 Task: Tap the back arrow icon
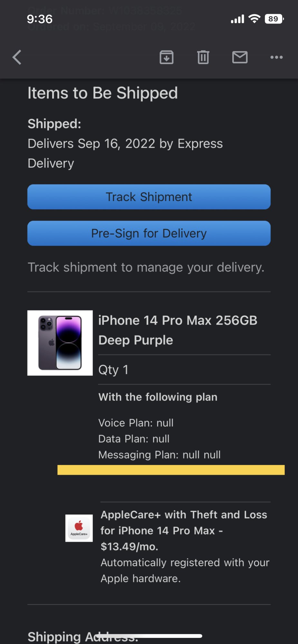pos(17,57)
